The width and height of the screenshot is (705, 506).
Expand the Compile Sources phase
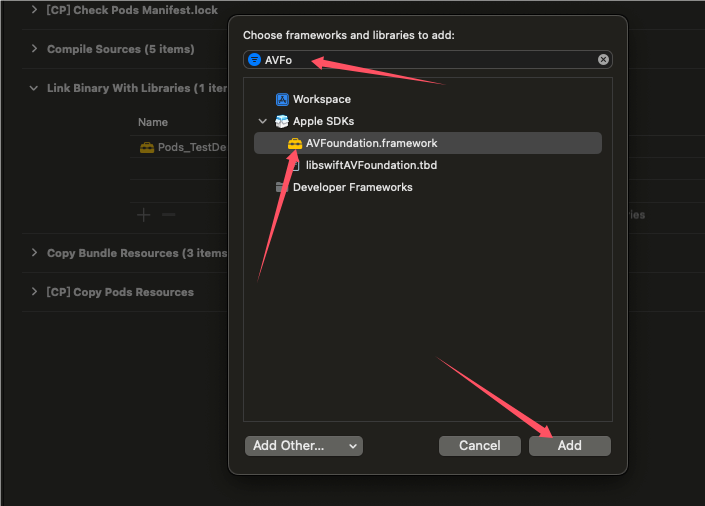pos(34,49)
